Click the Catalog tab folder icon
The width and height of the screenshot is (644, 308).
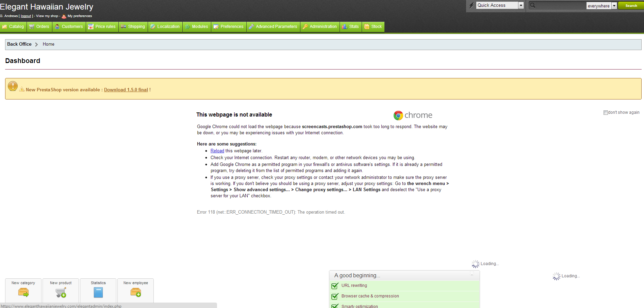[x=4, y=27]
